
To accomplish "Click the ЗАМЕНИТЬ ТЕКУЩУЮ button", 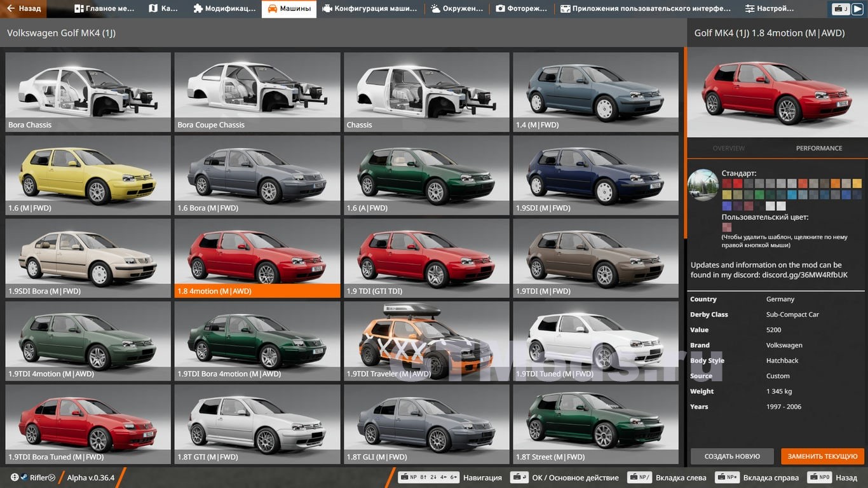I will [823, 456].
